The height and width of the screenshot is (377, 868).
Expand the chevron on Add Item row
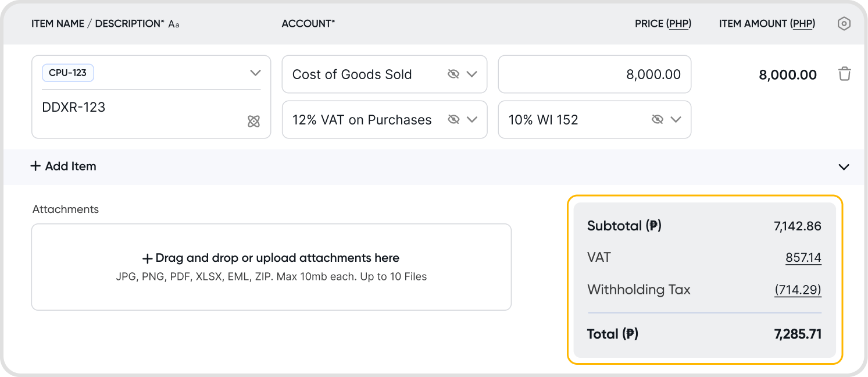point(844,167)
